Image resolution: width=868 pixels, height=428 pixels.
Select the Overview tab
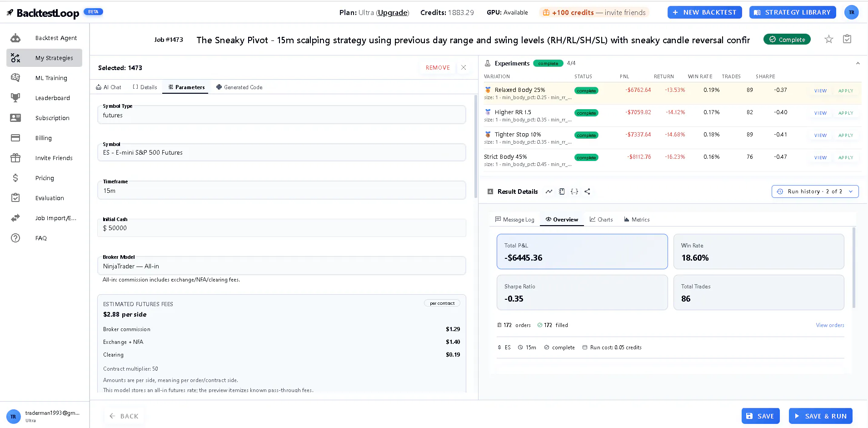coord(562,220)
